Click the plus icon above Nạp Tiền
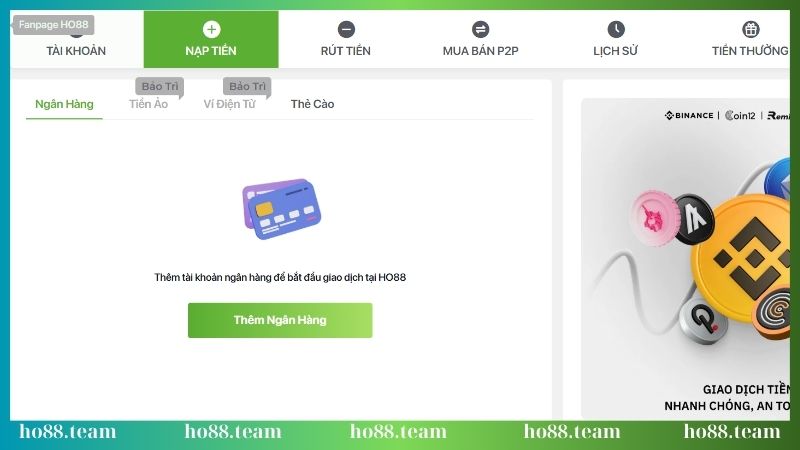Viewport: 800px width, 450px height. [211, 29]
